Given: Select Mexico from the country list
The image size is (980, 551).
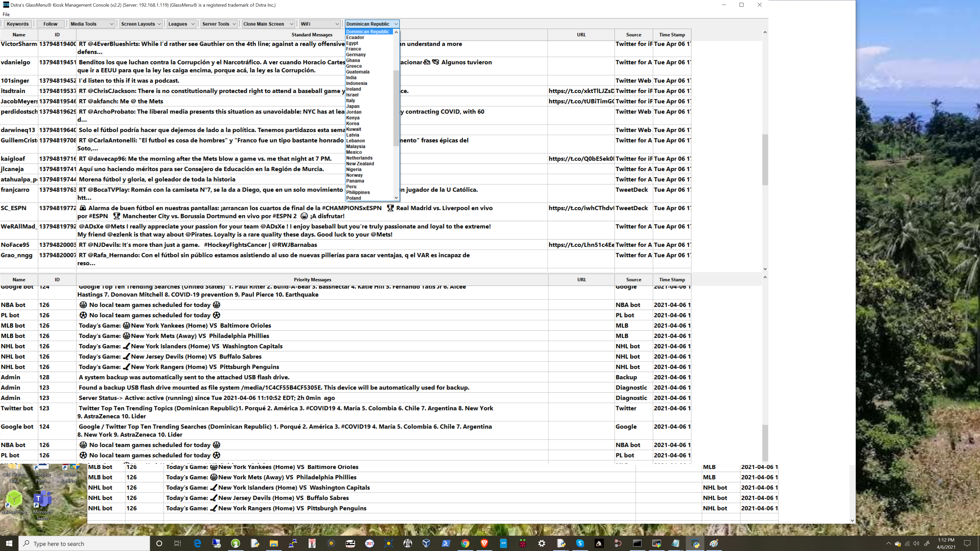Looking at the screenshot, I should [x=354, y=152].
